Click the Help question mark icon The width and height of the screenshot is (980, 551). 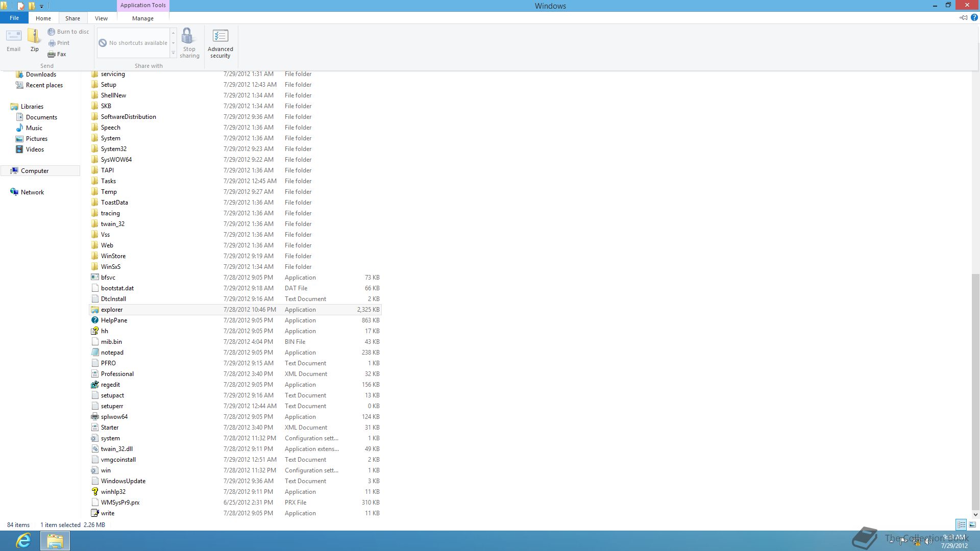click(x=974, y=17)
